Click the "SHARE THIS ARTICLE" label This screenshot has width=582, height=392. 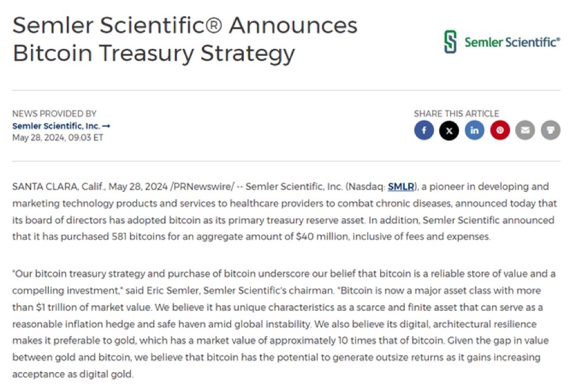tap(456, 114)
